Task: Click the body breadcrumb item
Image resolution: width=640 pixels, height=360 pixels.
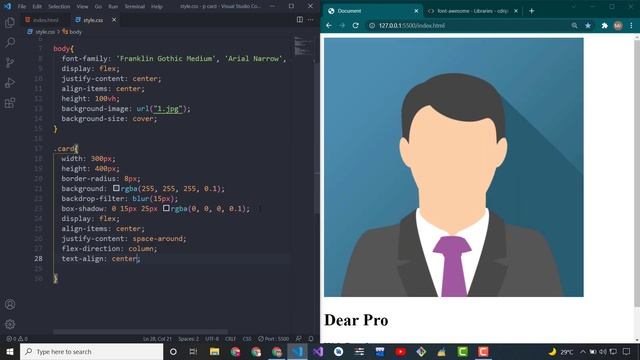Action: point(72,32)
